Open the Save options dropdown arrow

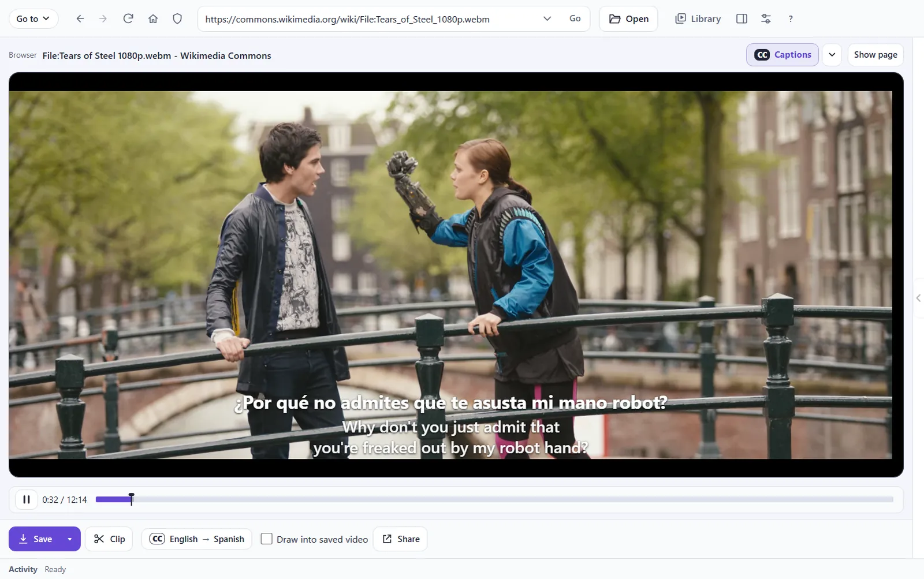point(70,539)
